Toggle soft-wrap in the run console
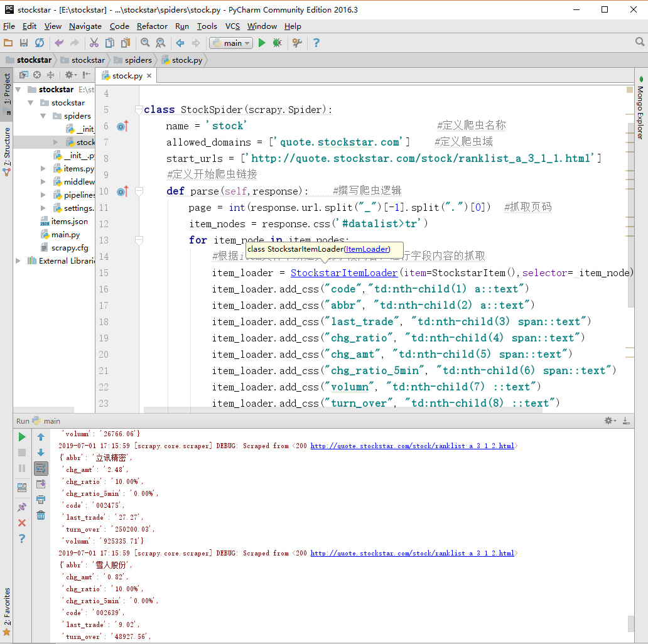648x644 pixels. pyautogui.click(x=41, y=468)
